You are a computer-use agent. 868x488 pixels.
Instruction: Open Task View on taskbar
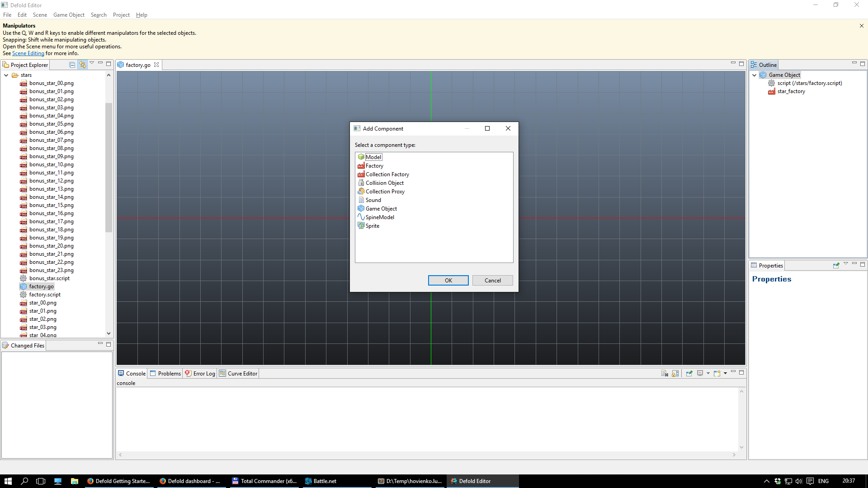(41, 481)
